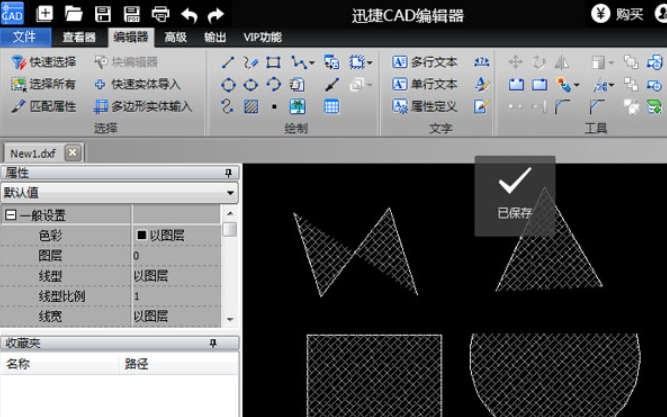Switch to the VIP功能 tab
The width and height of the screenshot is (667, 417).
coord(262,37)
